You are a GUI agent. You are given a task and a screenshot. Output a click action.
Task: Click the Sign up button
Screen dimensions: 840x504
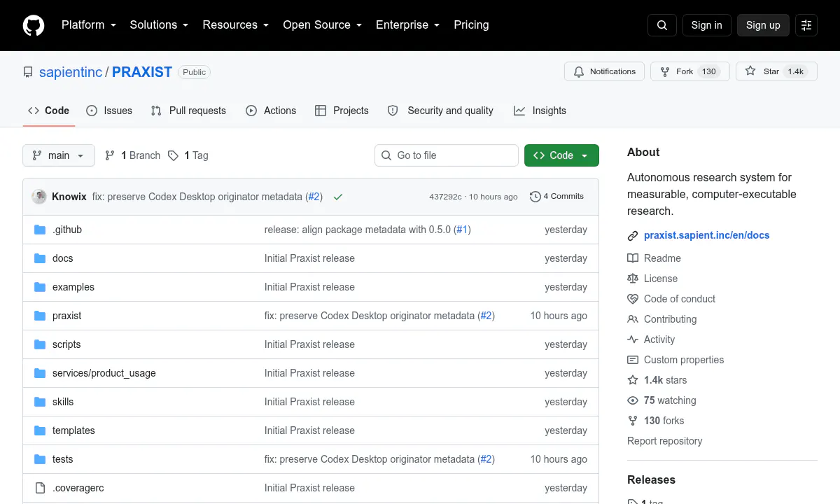pos(763,25)
